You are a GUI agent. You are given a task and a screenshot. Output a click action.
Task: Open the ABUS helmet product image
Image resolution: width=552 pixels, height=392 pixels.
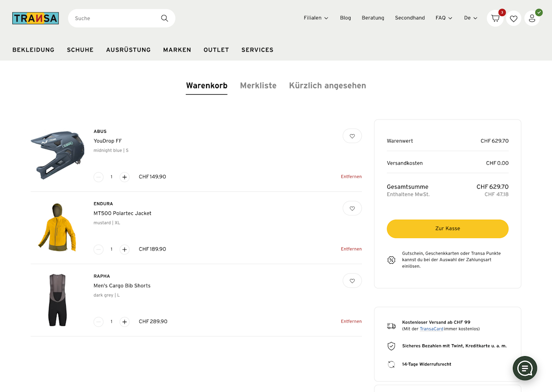(x=57, y=155)
